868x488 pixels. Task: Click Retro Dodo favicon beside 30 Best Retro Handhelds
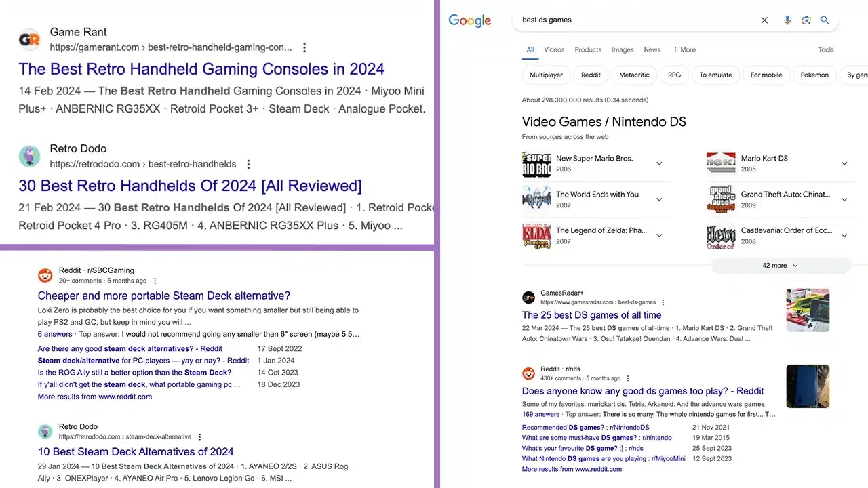point(29,157)
